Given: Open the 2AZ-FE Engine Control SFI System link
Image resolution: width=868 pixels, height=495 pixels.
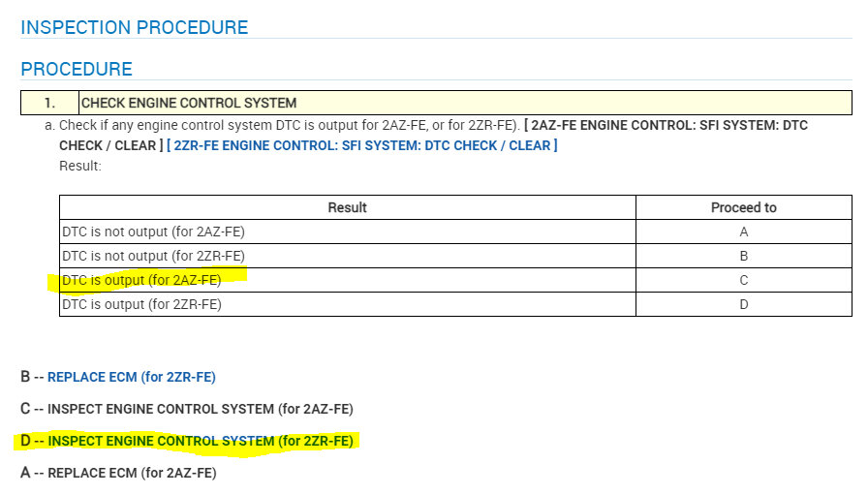Looking at the screenshot, I should [x=668, y=125].
